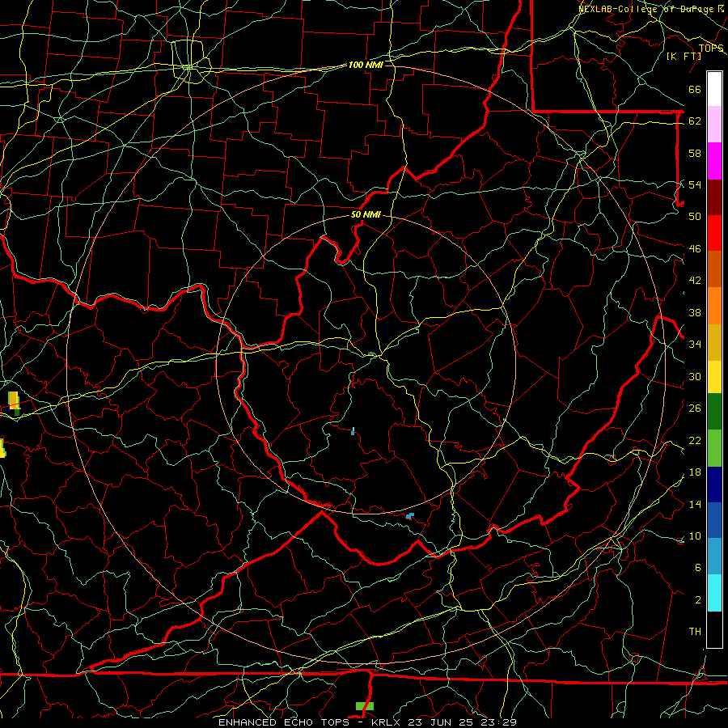Pick the cyan swatch beside the 2 label
This screenshot has width=728, height=728.
pos(714,593)
